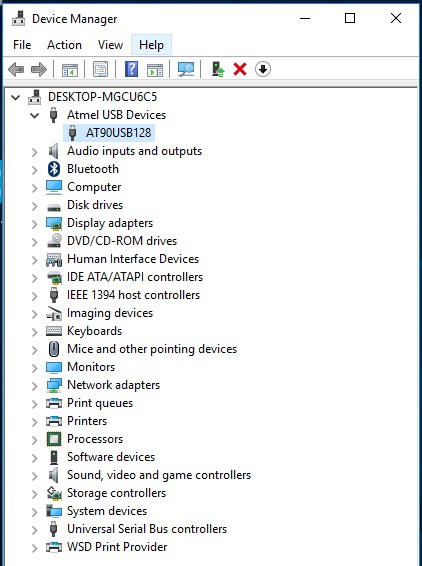The image size is (422, 566).
Task: Click the Network adapters icon
Action: tap(54, 385)
